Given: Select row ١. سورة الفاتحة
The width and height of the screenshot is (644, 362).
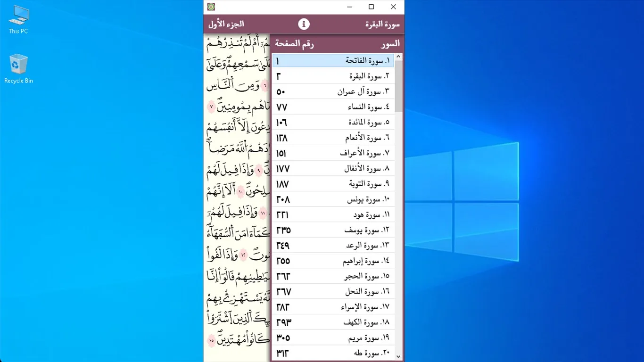Looking at the screenshot, I should [x=333, y=61].
